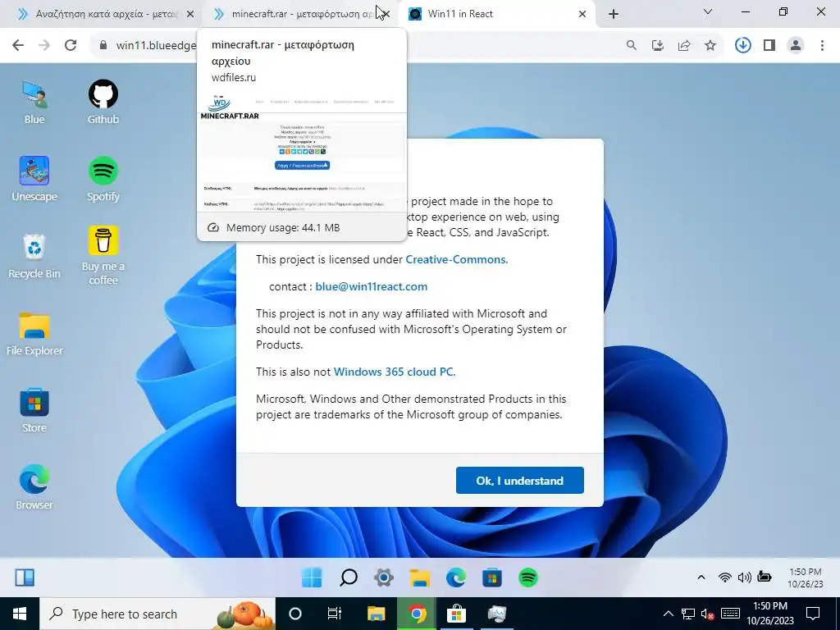Launch the Unescape desktop app
The image size is (840, 630).
point(34,179)
